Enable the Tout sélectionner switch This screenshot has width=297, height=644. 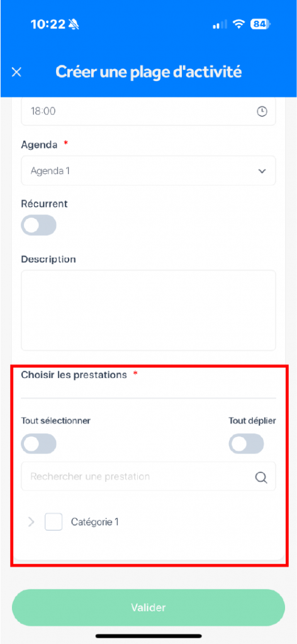click(38, 443)
